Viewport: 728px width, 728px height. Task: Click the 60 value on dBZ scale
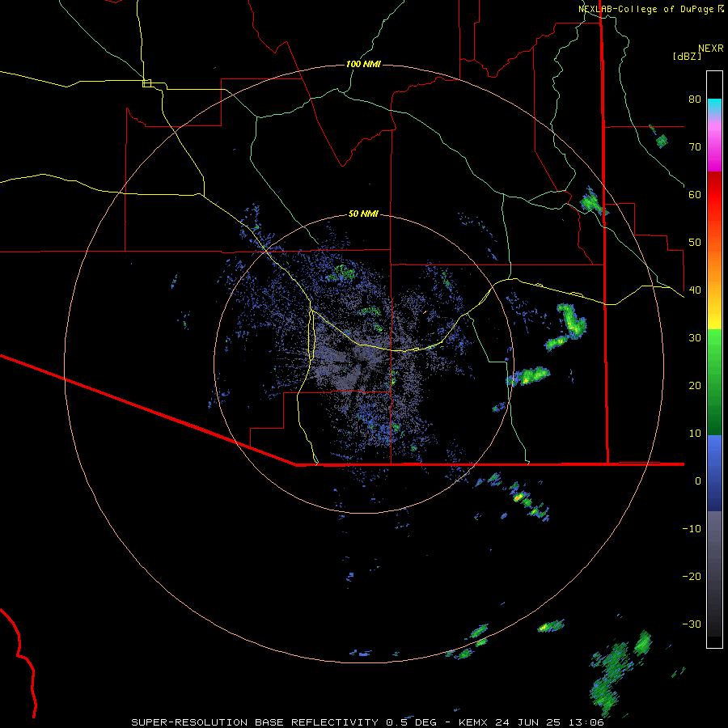pos(695,195)
